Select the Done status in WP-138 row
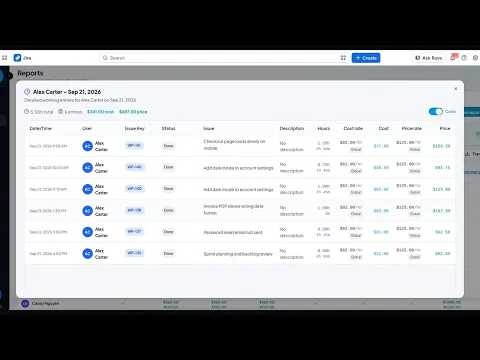This screenshot has height=360, width=480. [x=168, y=210]
